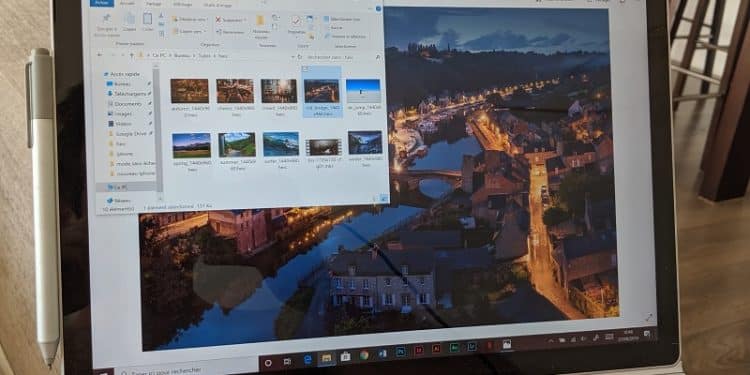Click the Renommer button in the ribbon

230,32
